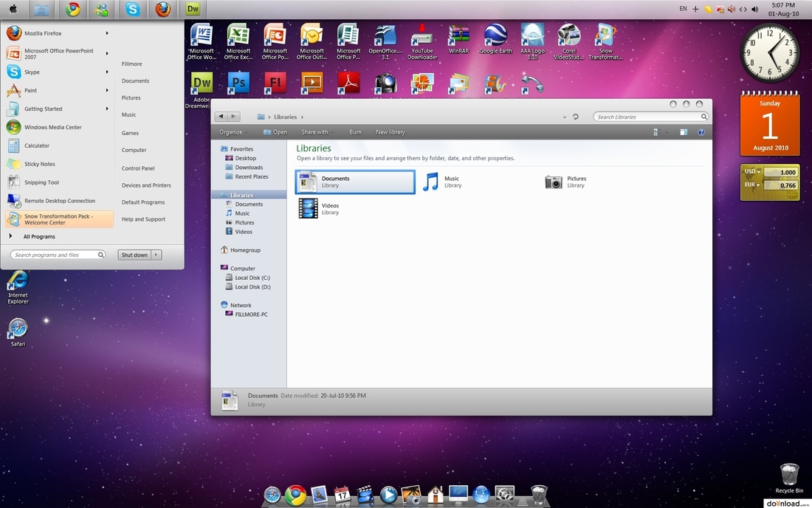Image resolution: width=812 pixels, height=508 pixels.
Task: Click the Burn toolbar button
Action: 355,132
